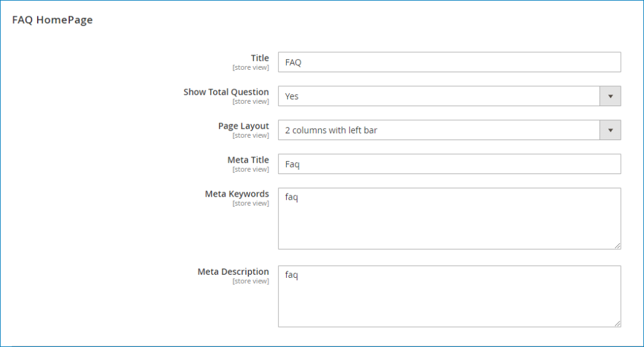Click the [store view] scope text under Meta Description
644x347 pixels.
pos(250,281)
